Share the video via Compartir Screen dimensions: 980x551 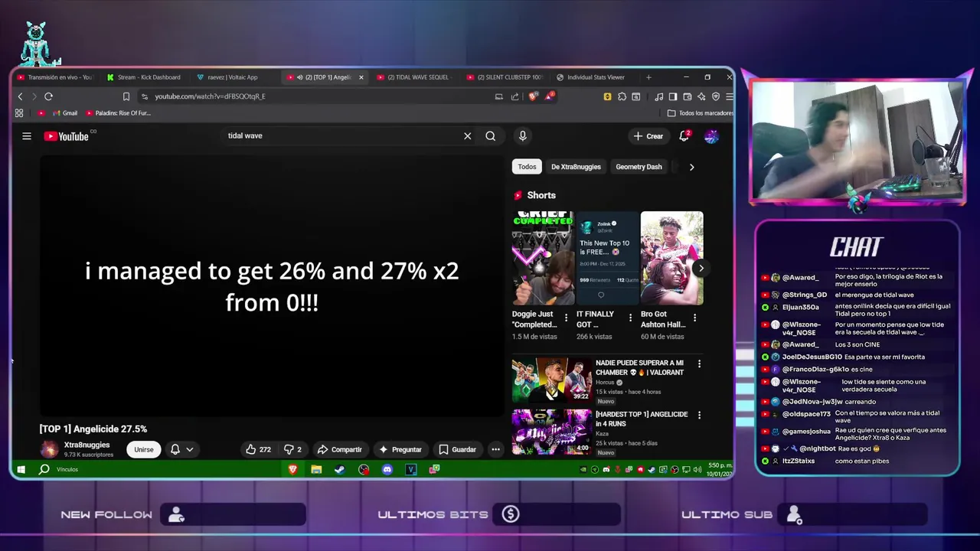(339, 449)
